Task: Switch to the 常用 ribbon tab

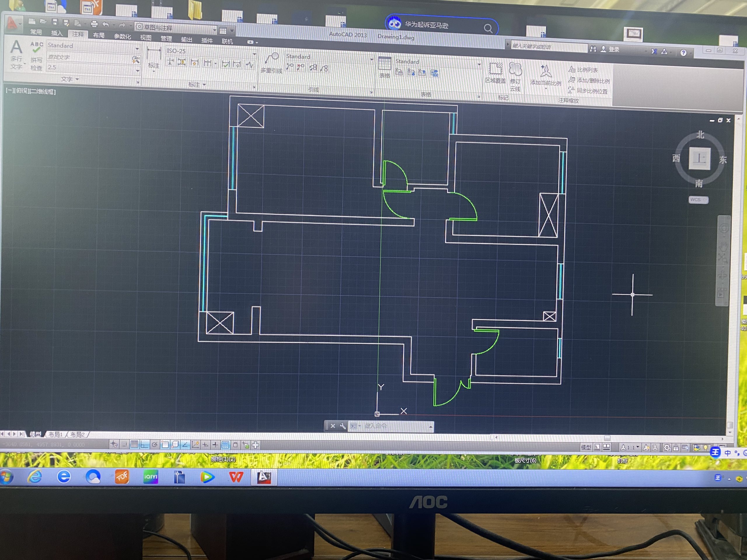Action: (36, 32)
